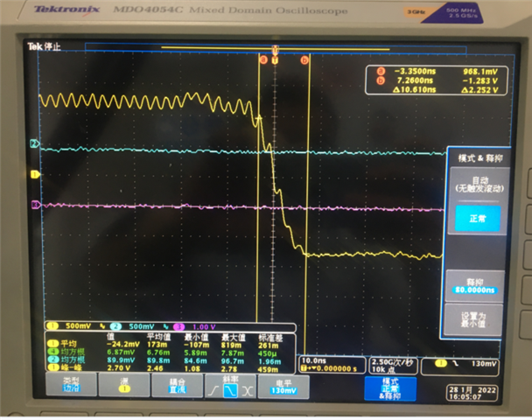
Task: Choose rising edge slope icon
Action: click(x=213, y=391)
